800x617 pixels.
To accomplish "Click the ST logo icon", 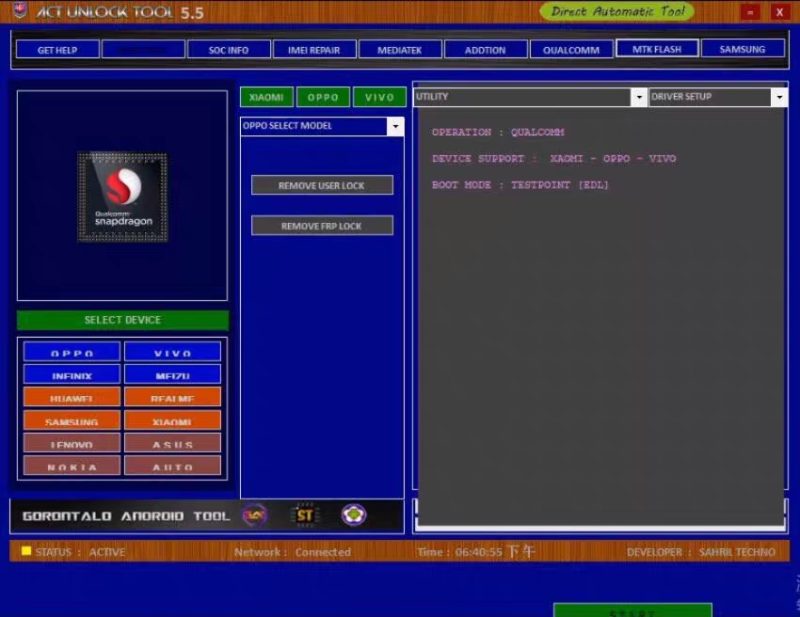I will pyautogui.click(x=305, y=515).
